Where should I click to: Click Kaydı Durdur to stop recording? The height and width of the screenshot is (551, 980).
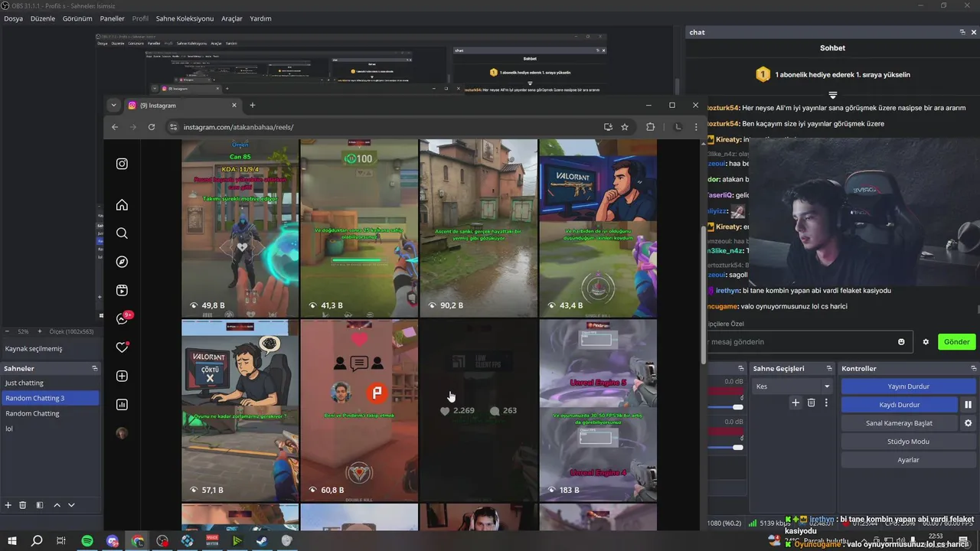tap(900, 405)
